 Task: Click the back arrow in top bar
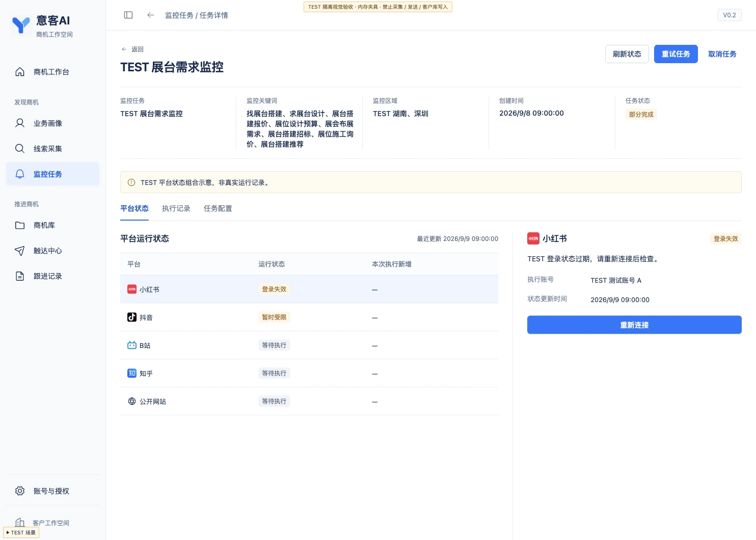[150, 15]
